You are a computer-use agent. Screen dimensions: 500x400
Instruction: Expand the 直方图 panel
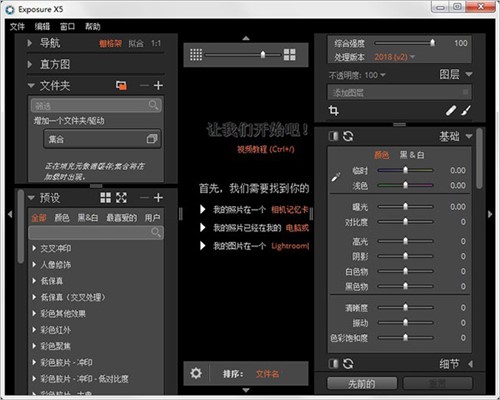click(x=30, y=64)
